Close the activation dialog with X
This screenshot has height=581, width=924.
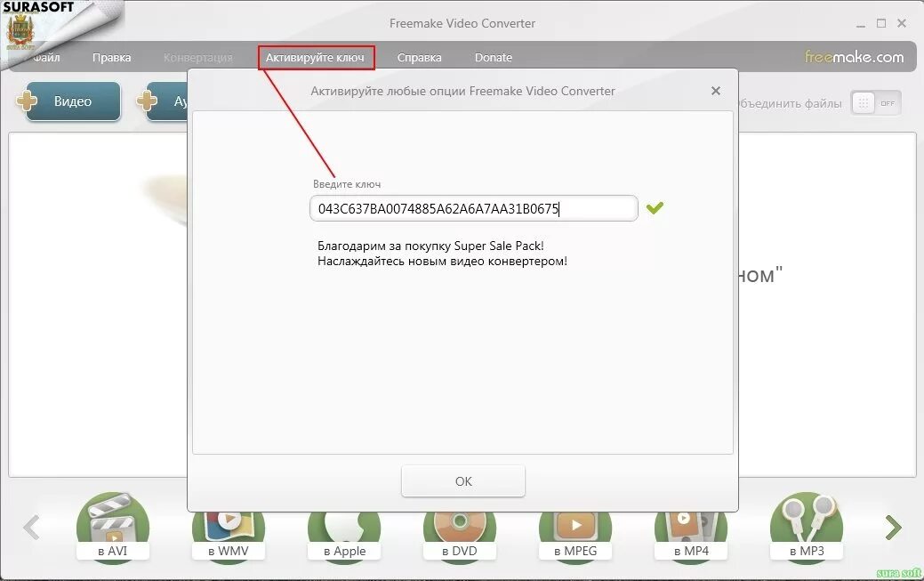[x=715, y=91]
